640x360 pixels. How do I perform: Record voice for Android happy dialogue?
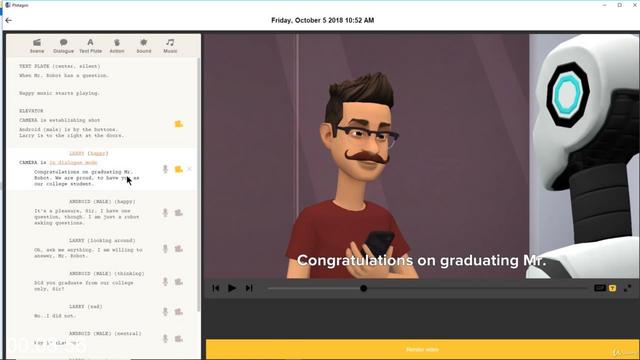click(x=165, y=213)
